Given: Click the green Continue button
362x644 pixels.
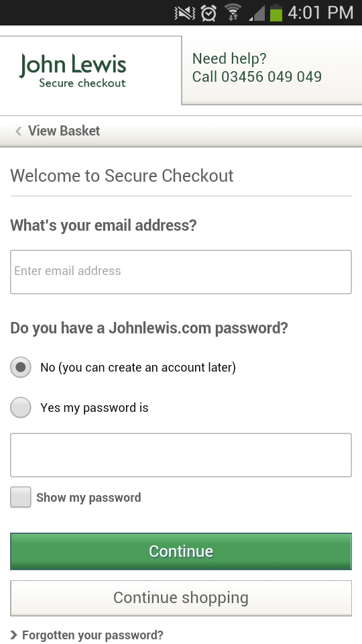Looking at the screenshot, I should pos(181,551).
